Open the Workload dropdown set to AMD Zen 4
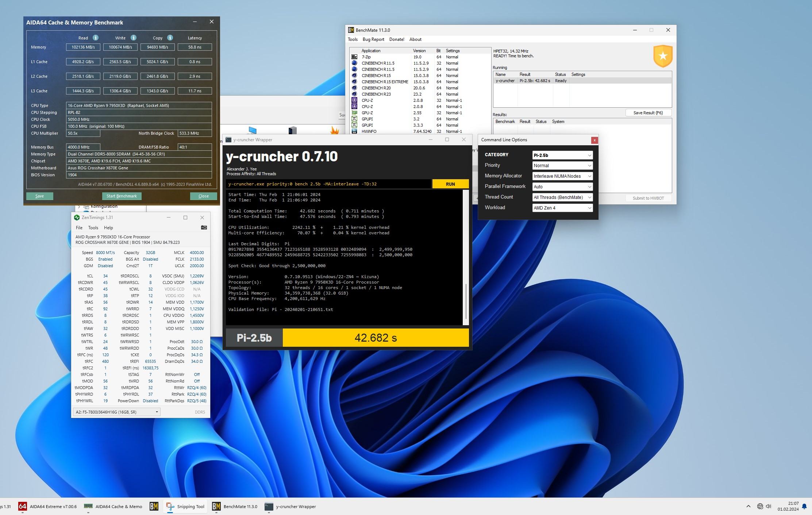 [562, 208]
